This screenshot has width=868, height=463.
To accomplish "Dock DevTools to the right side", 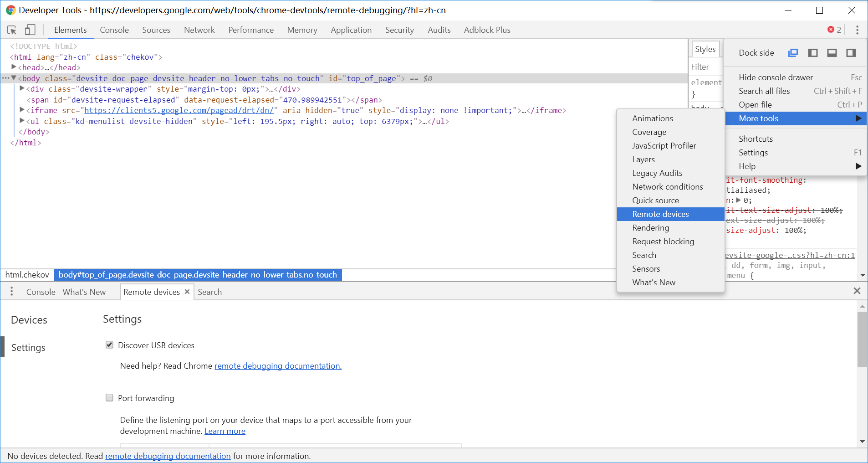I will tap(851, 53).
